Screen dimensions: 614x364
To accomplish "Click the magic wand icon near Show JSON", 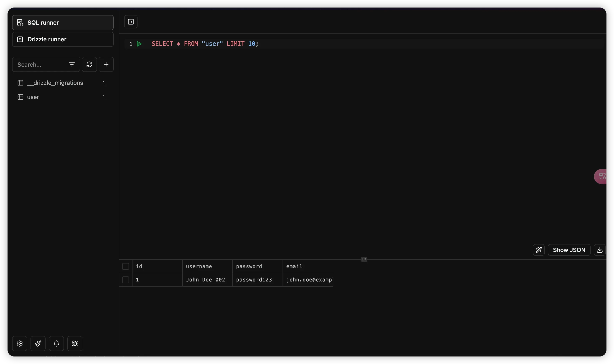I will tap(539, 250).
